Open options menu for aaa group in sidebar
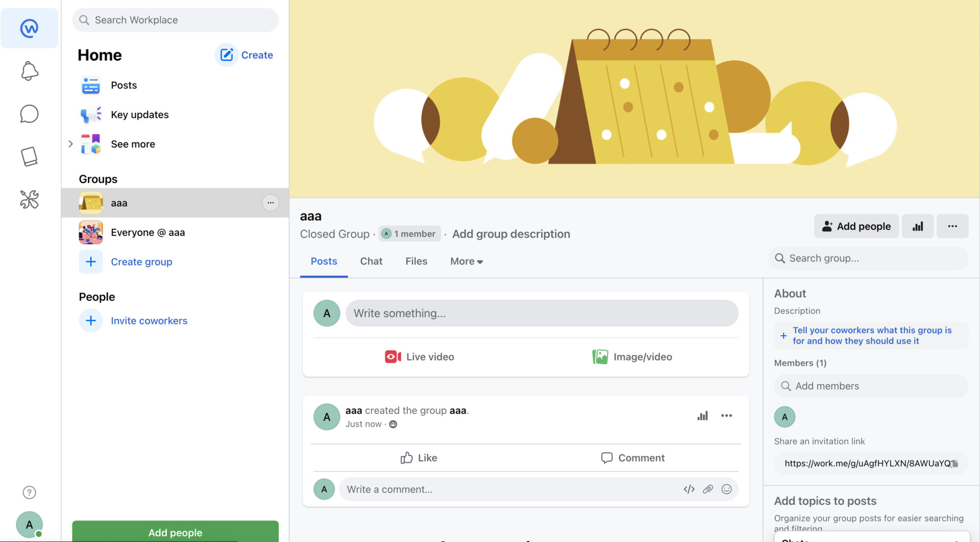The height and width of the screenshot is (542, 980). pos(271,203)
